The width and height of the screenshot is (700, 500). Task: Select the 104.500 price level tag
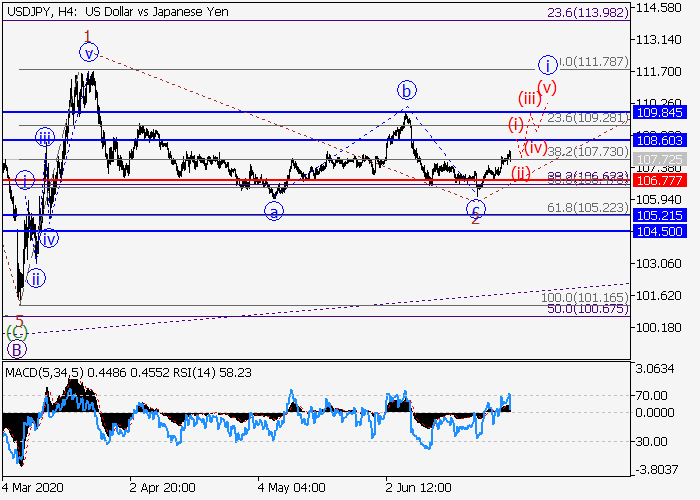658,231
